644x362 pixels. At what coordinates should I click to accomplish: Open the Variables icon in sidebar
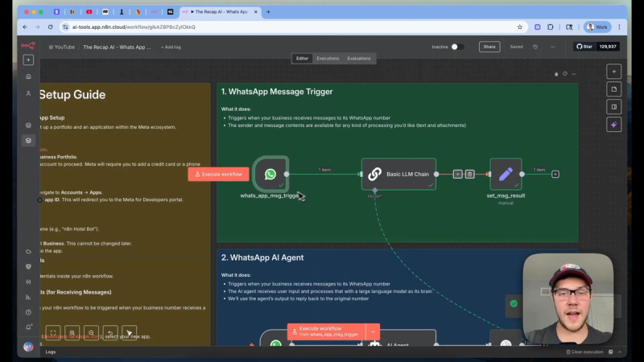(28, 282)
